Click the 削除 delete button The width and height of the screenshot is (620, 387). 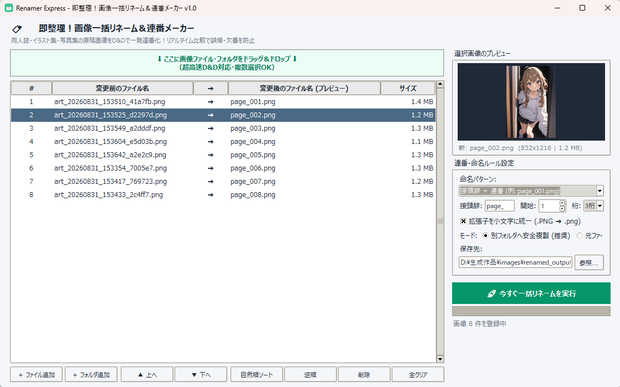click(x=364, y=375)
